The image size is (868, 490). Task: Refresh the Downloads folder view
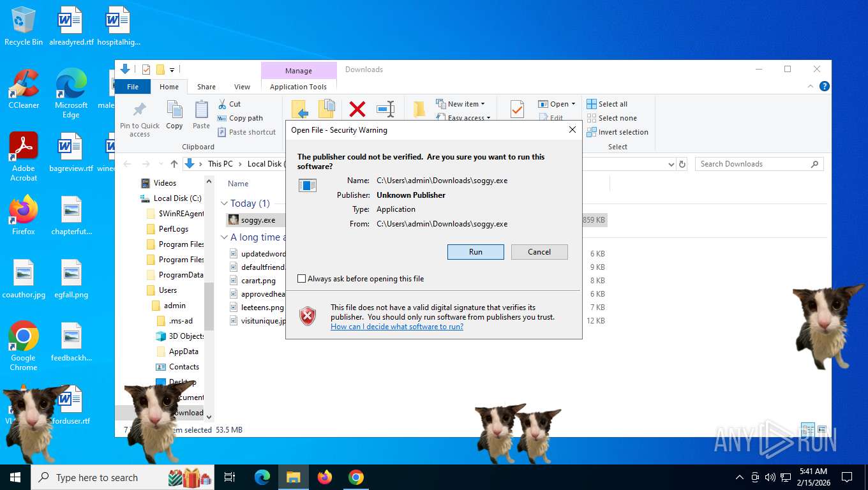(682, 164)
